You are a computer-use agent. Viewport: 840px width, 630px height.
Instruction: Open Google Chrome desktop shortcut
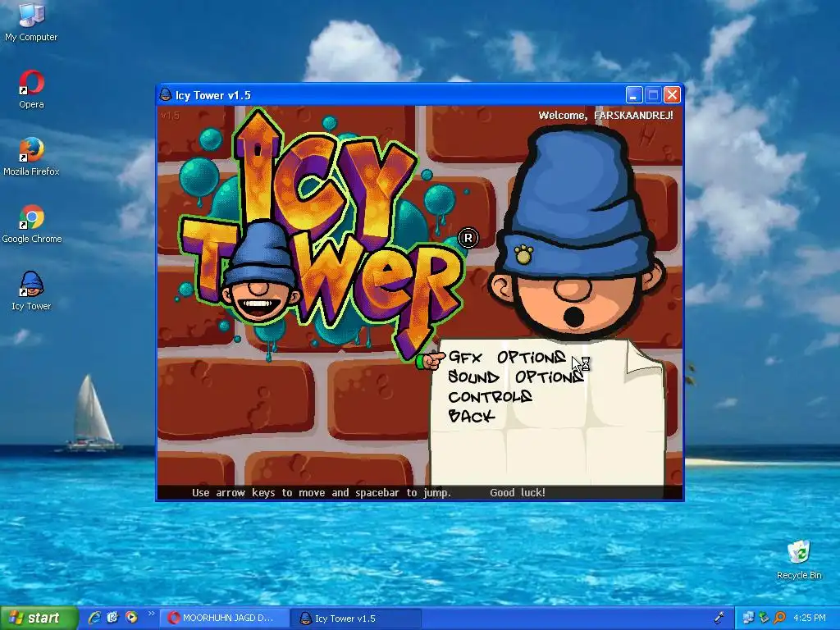pos(32,225)
